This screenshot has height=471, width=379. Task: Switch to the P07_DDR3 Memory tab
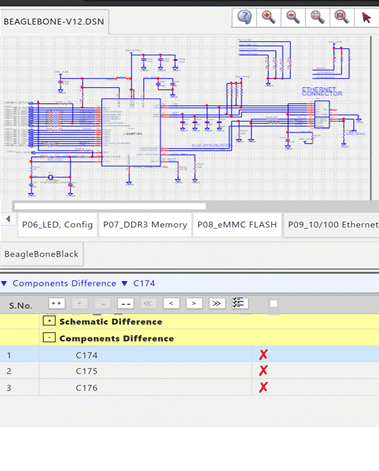(x=145, y=225)
